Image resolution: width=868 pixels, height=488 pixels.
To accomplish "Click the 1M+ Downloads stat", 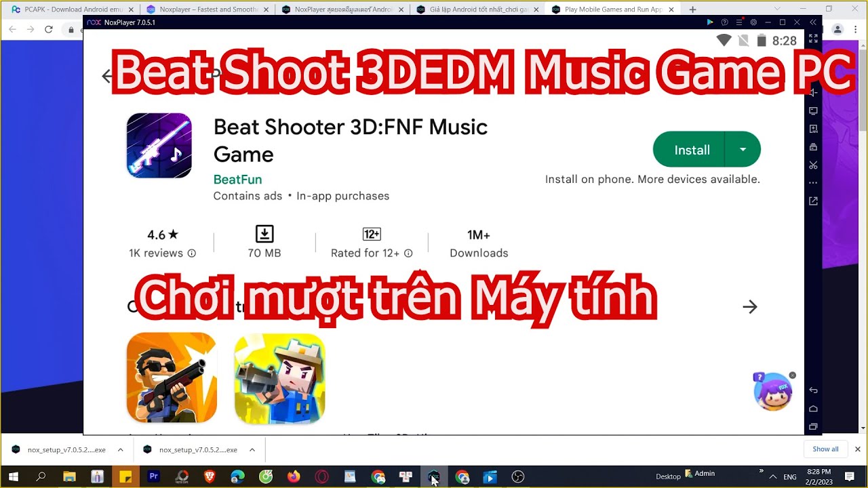I will pyautogui.click(x=479, y=243).
